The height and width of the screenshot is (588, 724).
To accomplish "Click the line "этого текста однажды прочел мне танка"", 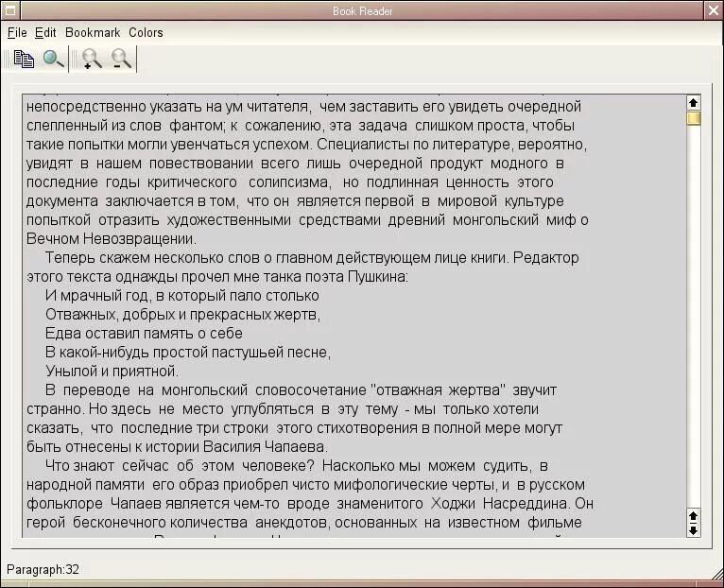I will [217, 277].
